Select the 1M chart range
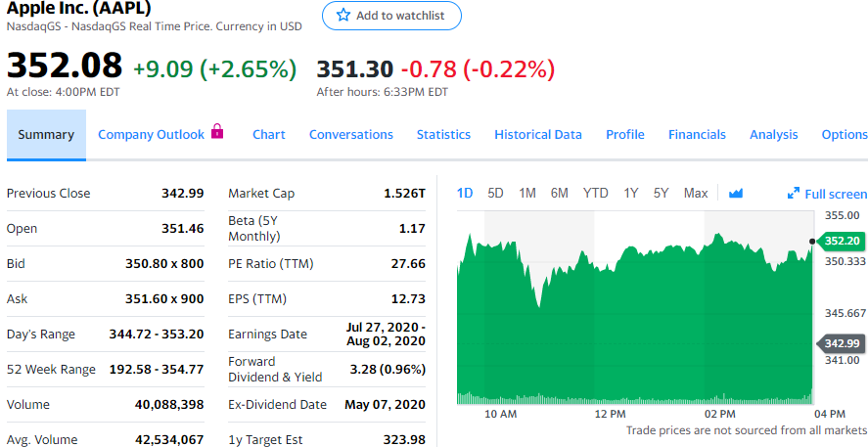 point(527,193)
